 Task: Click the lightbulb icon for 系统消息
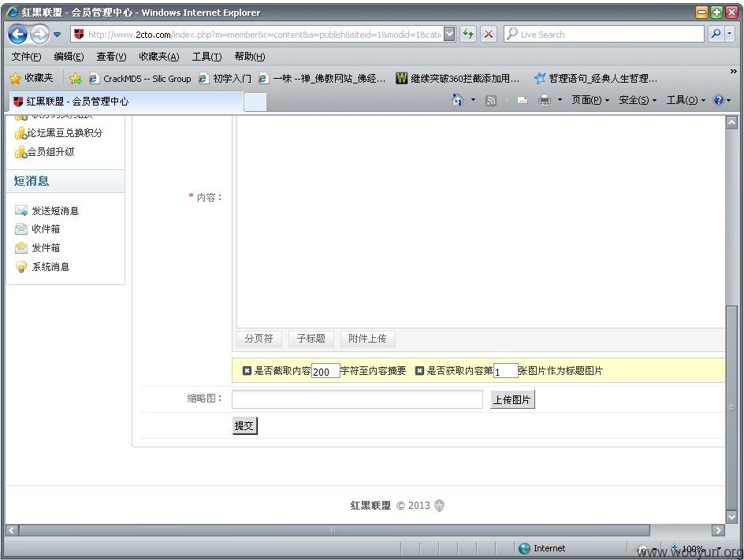[x=20, y=267]
